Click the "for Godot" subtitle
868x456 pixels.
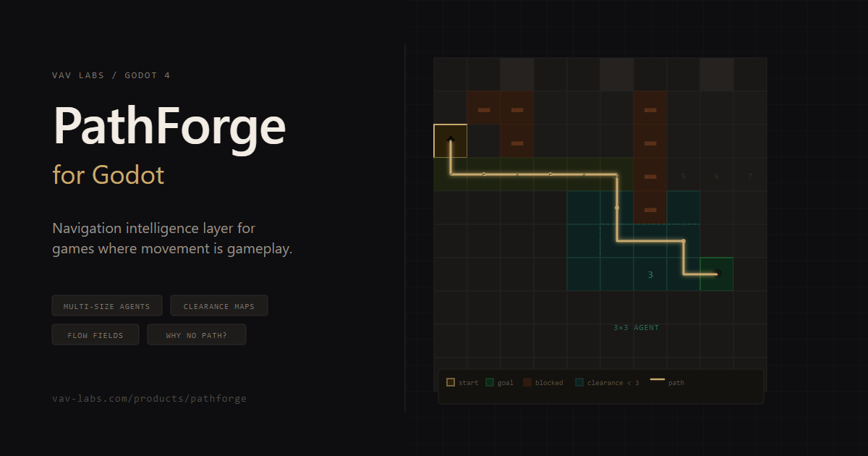[x=109, y=174]
